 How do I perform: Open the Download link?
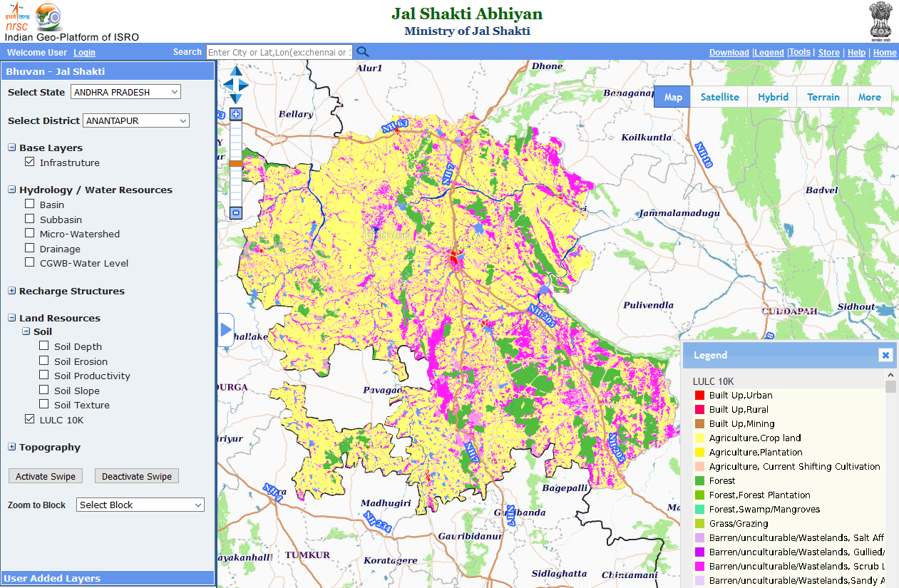click(x=729, y=53)
